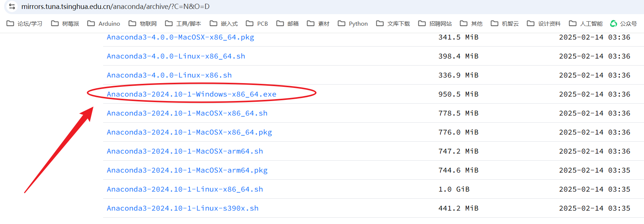Open the 邮箱 bookmark folder

click(287, 23)
